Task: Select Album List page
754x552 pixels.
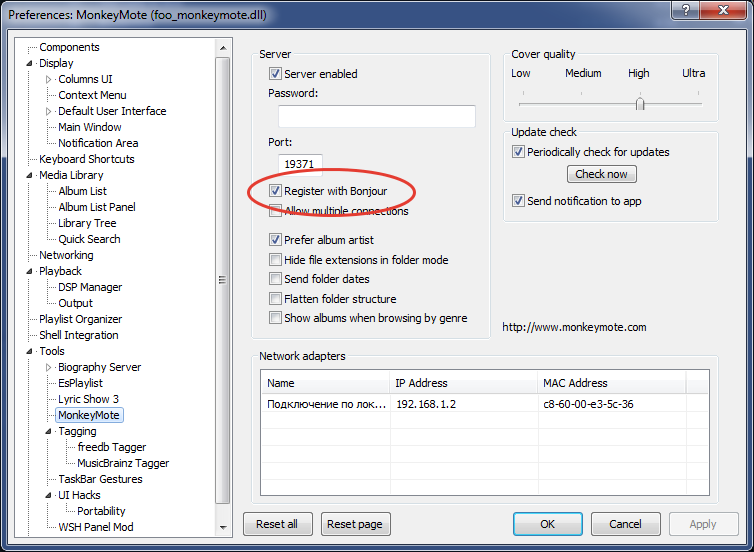Action: click(x=82, y=191)
